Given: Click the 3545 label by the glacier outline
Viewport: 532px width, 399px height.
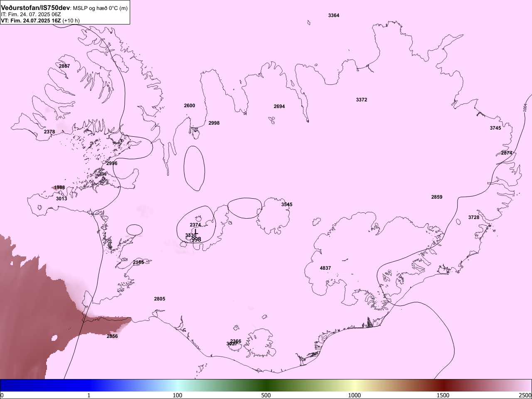Looking at the screenshot, I should coord(287,204).
